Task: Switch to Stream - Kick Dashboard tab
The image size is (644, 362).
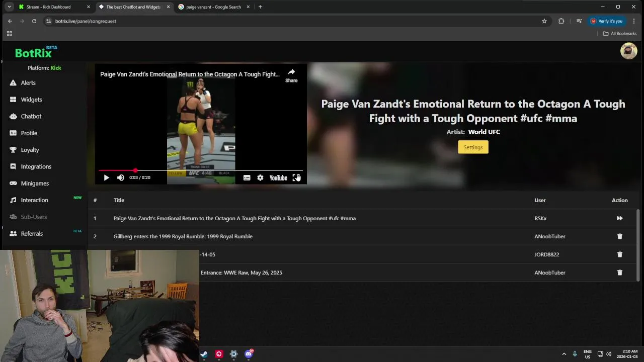Action: click(48, 7)
